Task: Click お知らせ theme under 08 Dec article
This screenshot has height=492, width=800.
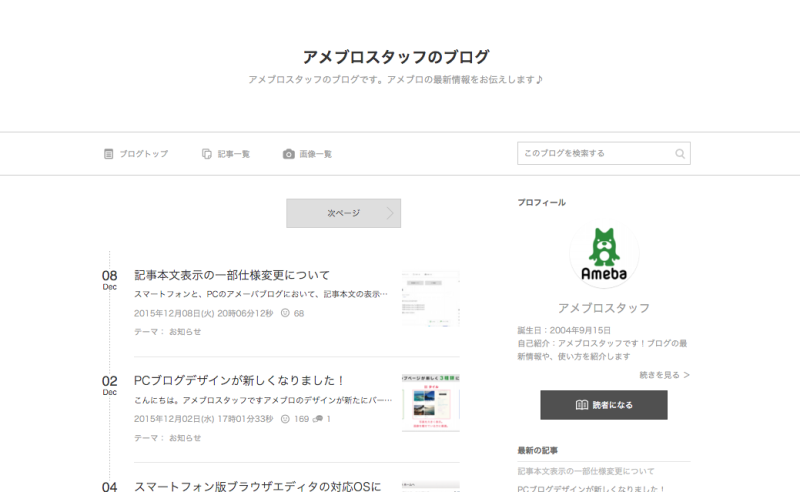Action: click(185, 332)
